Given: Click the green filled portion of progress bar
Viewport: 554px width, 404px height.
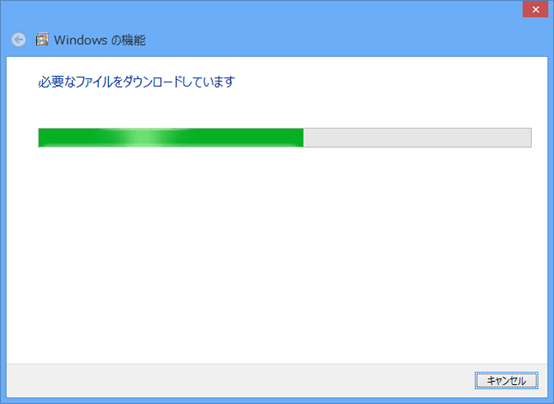Looking at the screenshot, I should 171,137.
